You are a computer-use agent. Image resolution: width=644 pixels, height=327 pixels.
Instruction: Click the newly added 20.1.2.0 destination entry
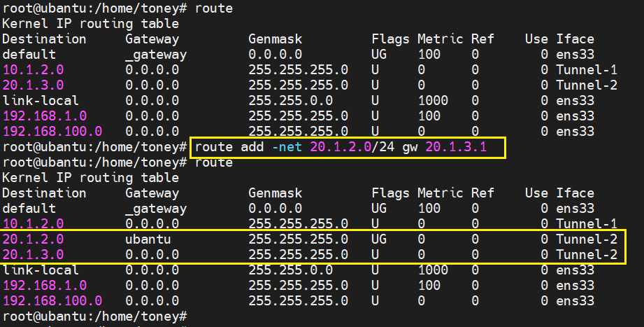(x=34, y=239)
